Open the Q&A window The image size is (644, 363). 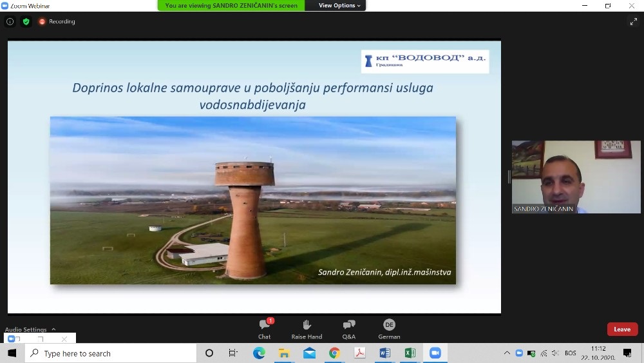click(x=348, y=328)
